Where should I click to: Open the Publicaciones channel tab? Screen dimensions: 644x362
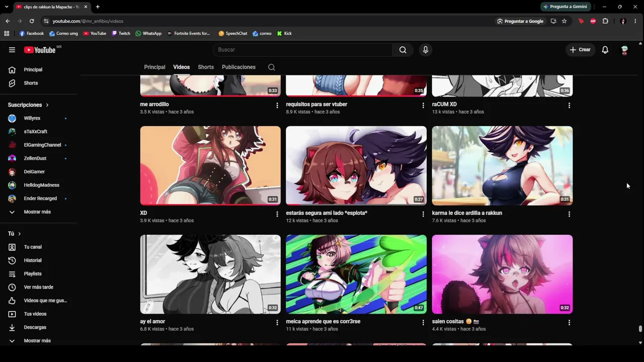(x=238, y=67)
